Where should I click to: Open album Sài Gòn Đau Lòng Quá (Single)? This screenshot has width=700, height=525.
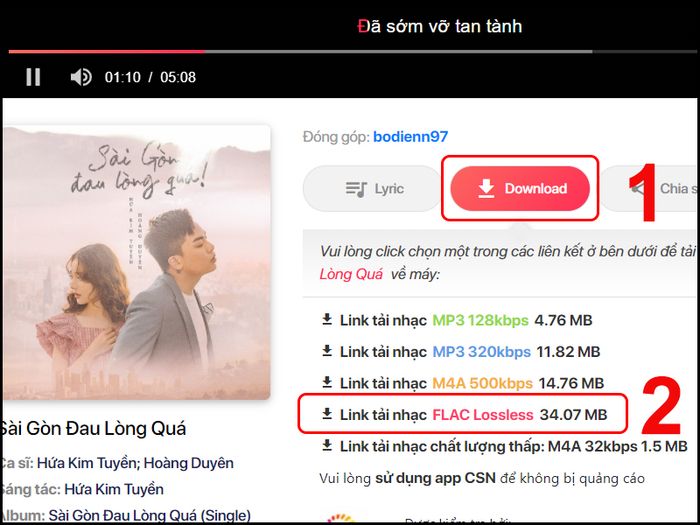click(149, 516)
